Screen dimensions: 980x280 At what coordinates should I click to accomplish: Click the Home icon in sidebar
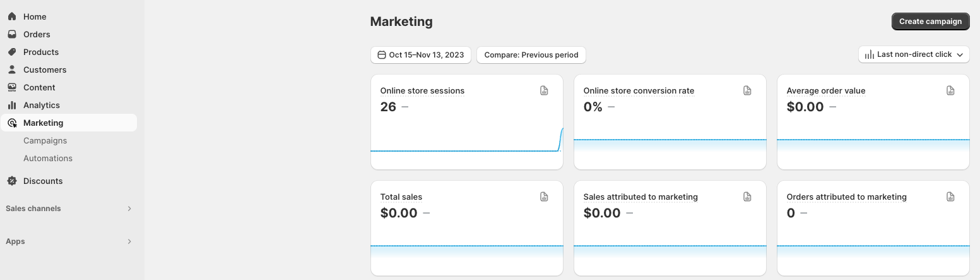12,16
